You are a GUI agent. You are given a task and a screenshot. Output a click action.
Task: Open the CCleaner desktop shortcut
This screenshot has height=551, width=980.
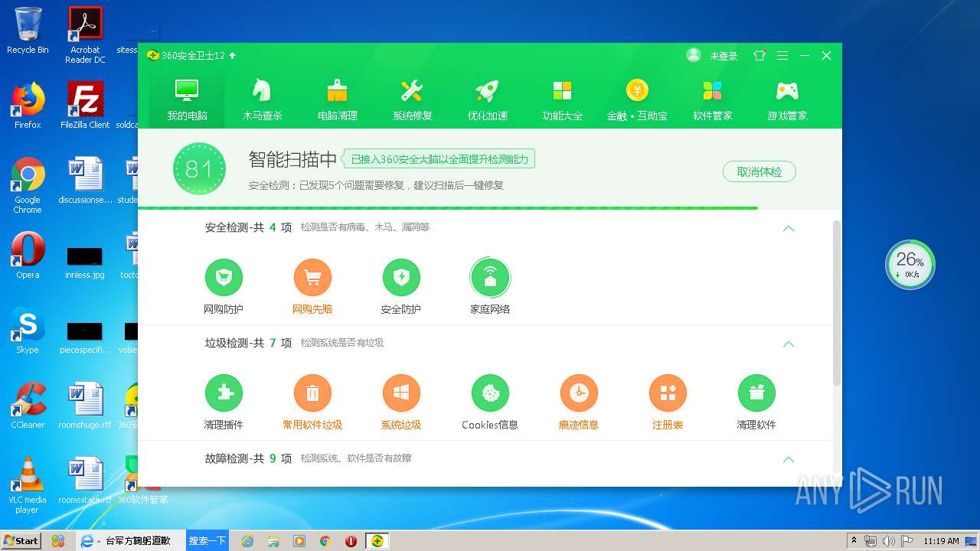tap(28, 406)
